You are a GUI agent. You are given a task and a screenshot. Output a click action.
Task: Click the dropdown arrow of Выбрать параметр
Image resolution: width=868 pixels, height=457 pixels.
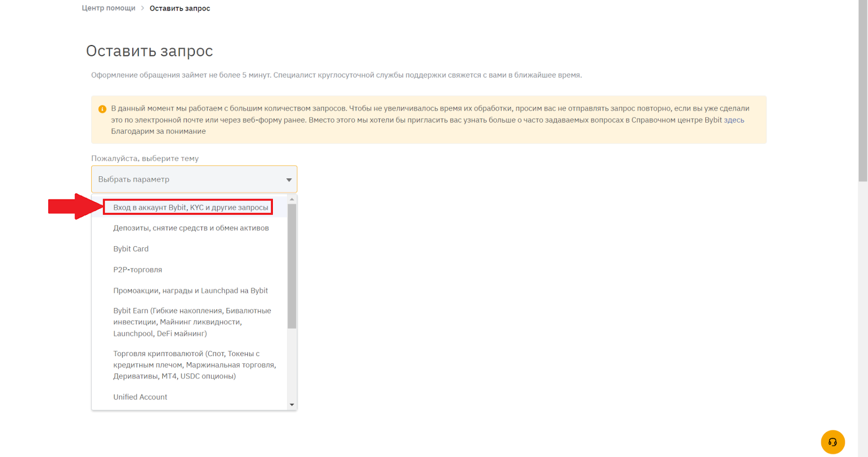coord(289,179)
